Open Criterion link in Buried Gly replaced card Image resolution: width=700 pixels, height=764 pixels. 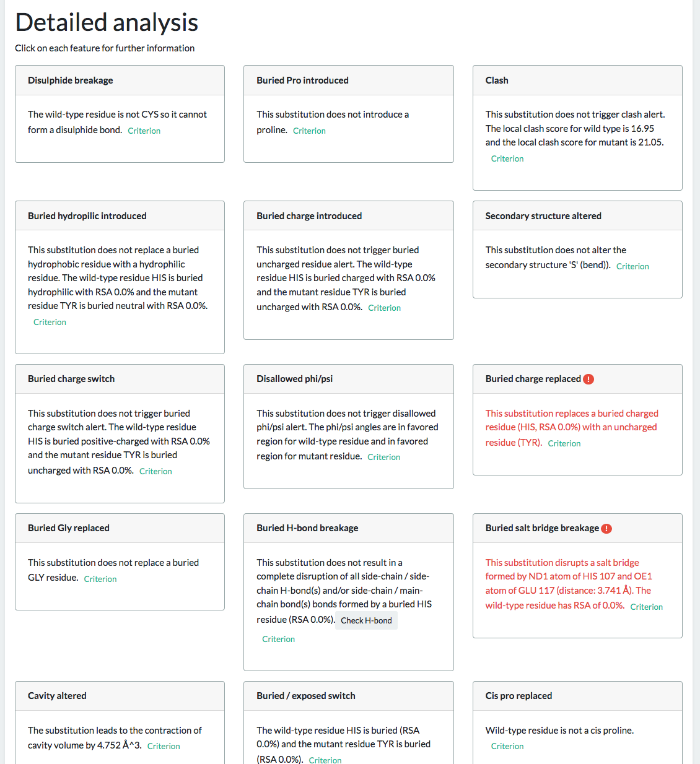click(100, 579)
